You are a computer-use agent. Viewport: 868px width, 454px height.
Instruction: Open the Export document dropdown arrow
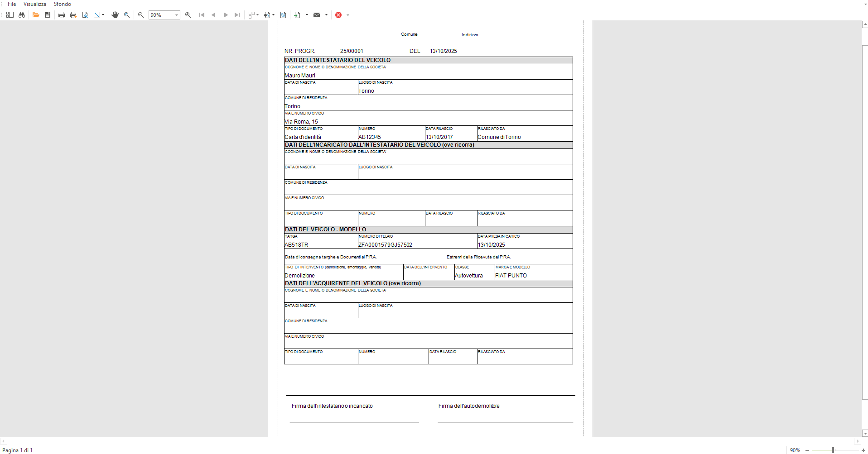click(x=307, y=15)
